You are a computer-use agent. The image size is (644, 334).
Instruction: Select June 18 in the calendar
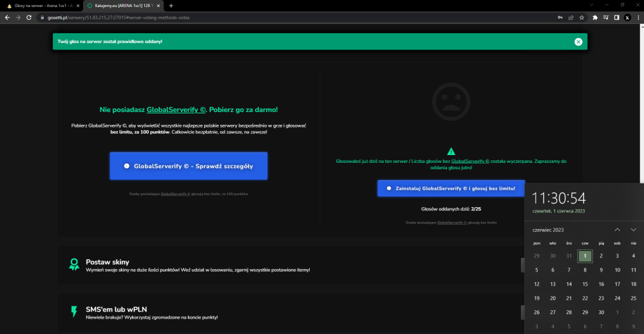(633, 284)
